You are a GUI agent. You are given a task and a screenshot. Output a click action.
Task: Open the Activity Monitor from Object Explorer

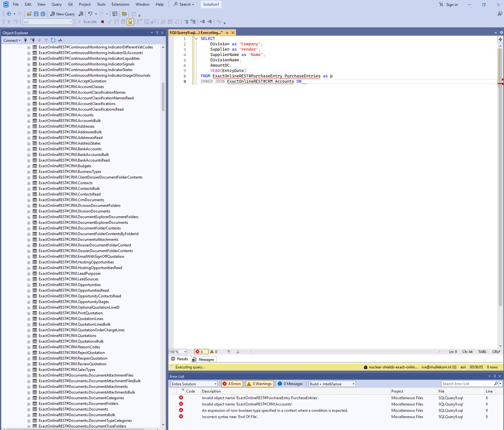[x=60, y=40]
